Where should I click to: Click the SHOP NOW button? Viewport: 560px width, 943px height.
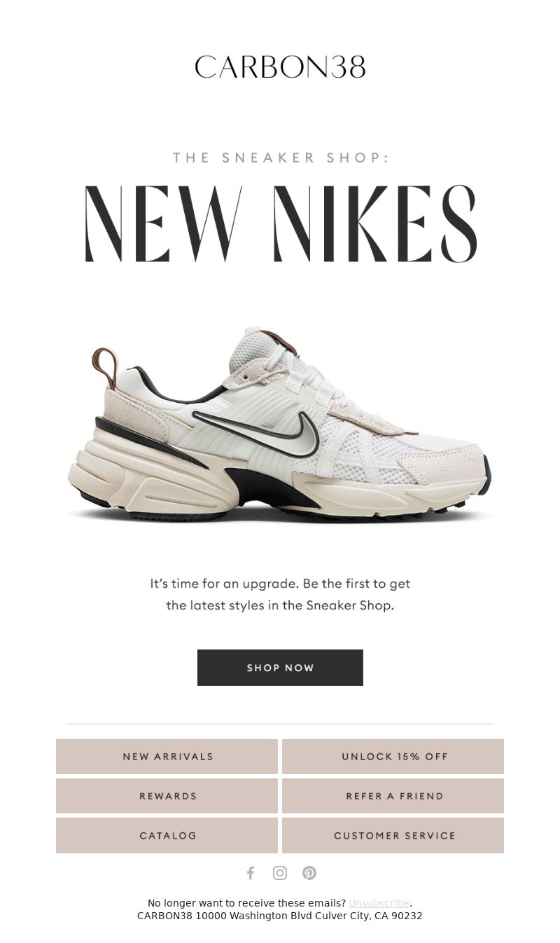(x=280, y=668)
